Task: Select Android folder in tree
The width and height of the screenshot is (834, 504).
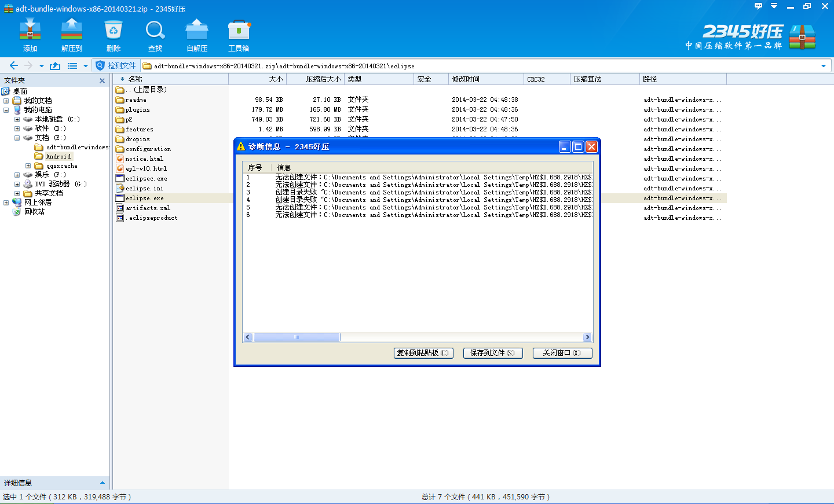Action: [58, 156]
